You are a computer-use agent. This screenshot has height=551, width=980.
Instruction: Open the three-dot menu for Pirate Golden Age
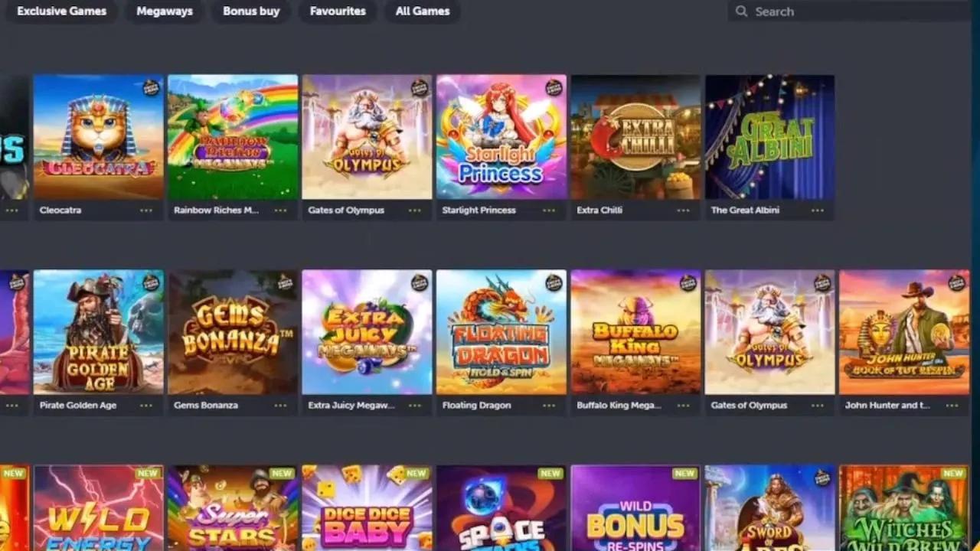146,406
